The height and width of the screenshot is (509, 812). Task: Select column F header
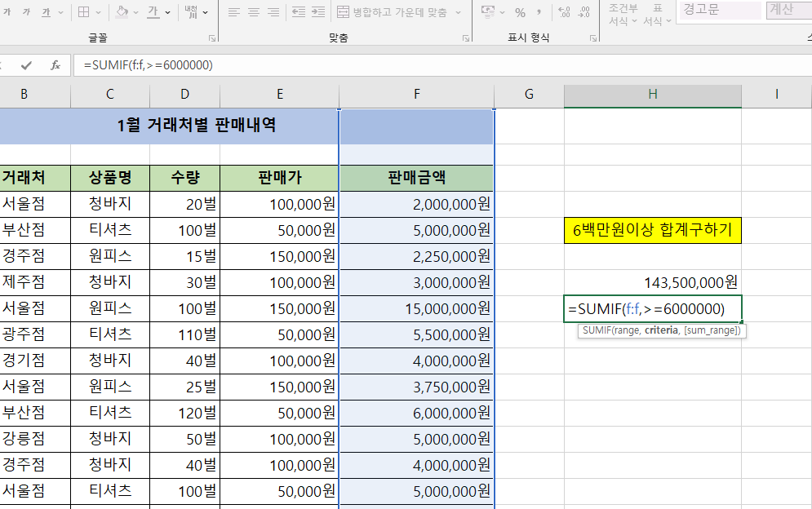[x=417, y=95]
